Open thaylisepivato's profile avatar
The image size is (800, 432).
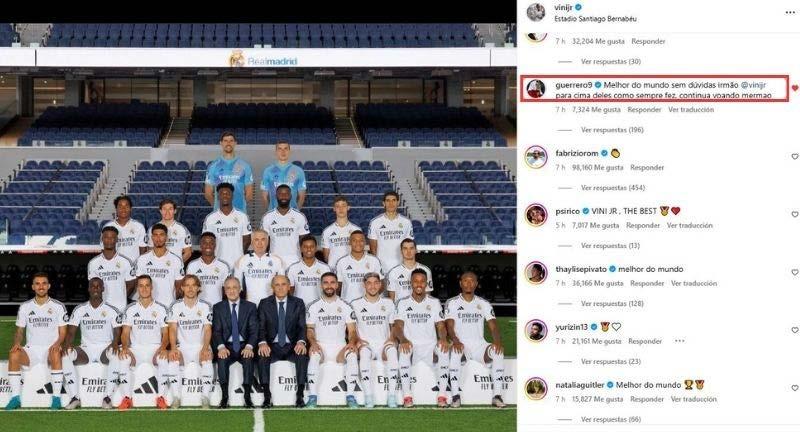coord(536,273)
